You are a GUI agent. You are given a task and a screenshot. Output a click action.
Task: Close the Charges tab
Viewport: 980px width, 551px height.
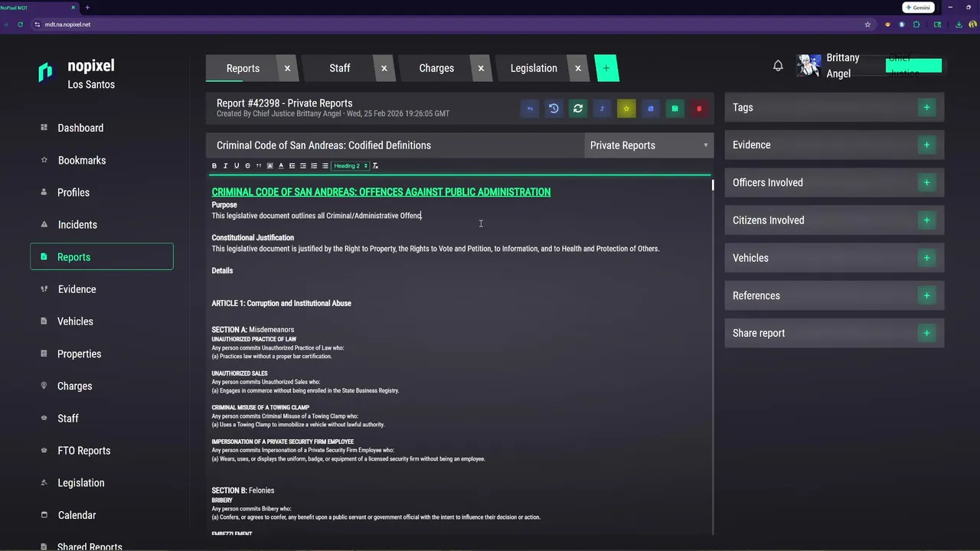(x=481, y=68)
